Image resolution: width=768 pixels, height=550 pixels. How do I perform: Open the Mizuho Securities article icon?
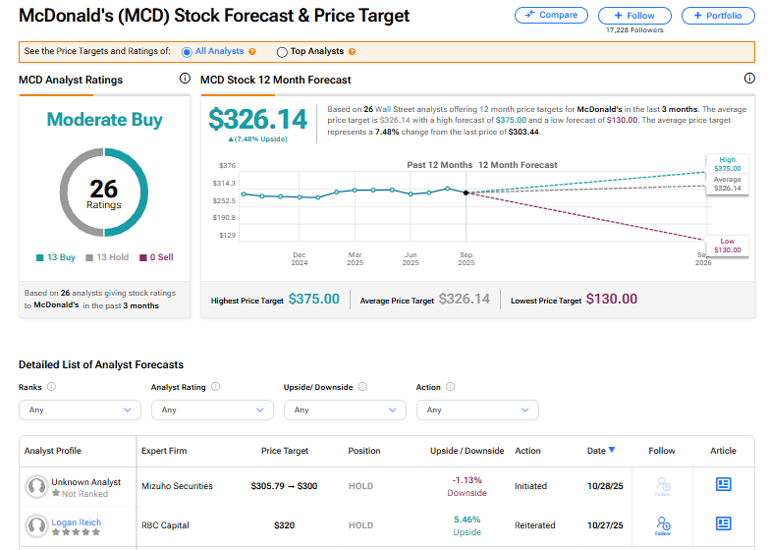point(723,485)
